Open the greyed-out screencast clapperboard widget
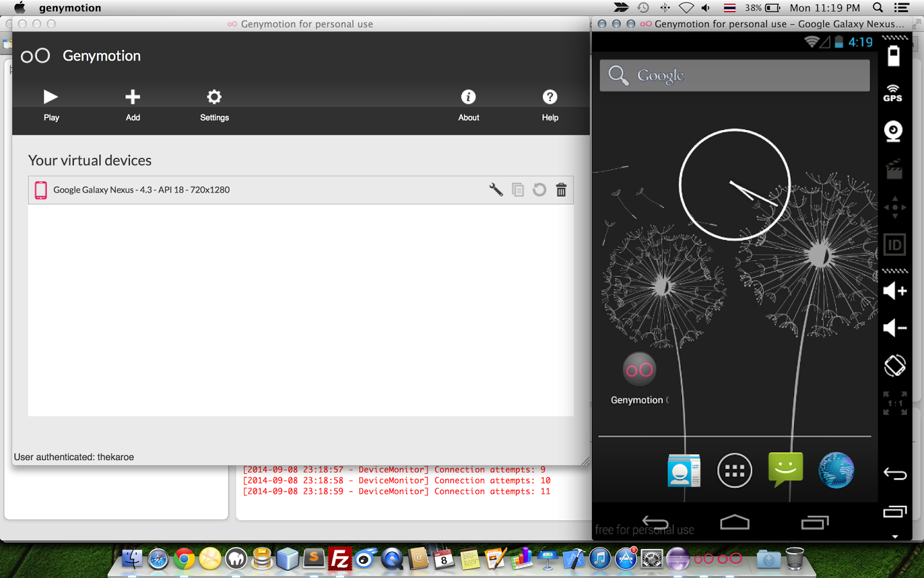 [x=894, y=169]
